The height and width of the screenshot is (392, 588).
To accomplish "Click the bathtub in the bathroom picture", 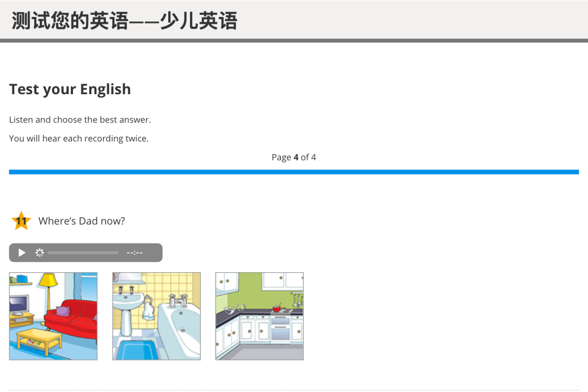I will [x=180, y=327].
